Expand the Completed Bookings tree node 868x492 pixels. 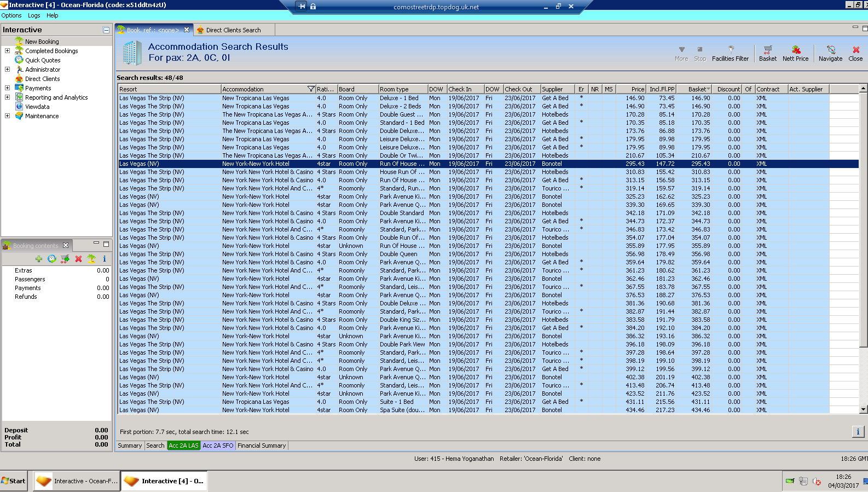pyautogui.click(x=7, y=51)
